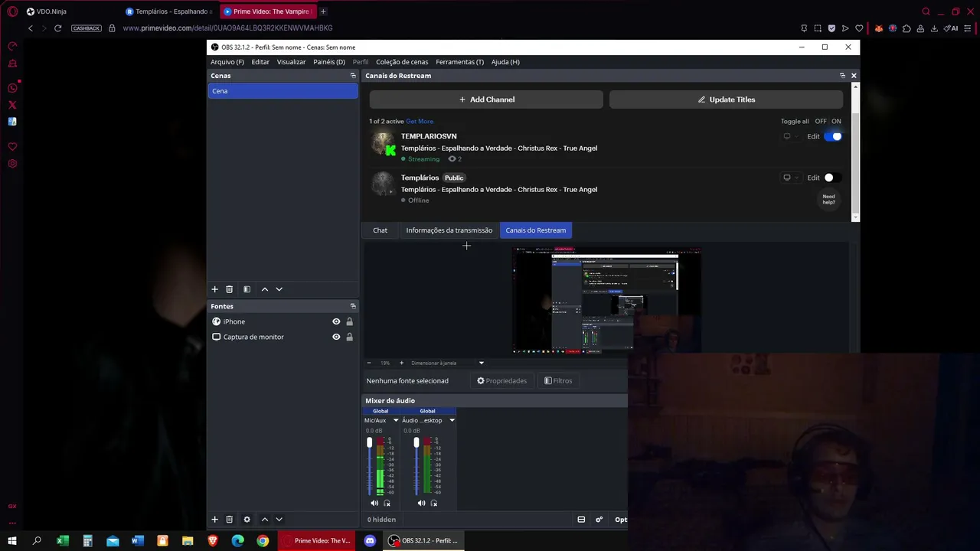Mute the Mic/Aux speaker icon
This screenshot has width=980, height=551.
[x=374, y=503]
